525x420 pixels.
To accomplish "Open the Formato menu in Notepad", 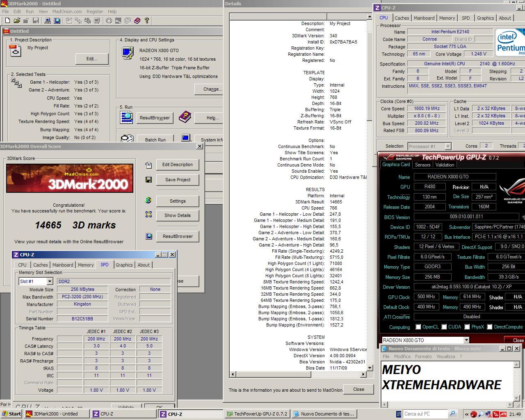I will [423, 356].
